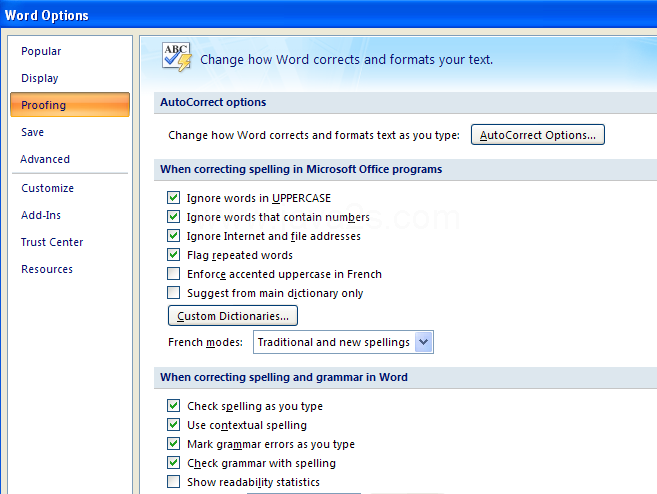Click the Traditional and new spellings field

click(343, 342)
